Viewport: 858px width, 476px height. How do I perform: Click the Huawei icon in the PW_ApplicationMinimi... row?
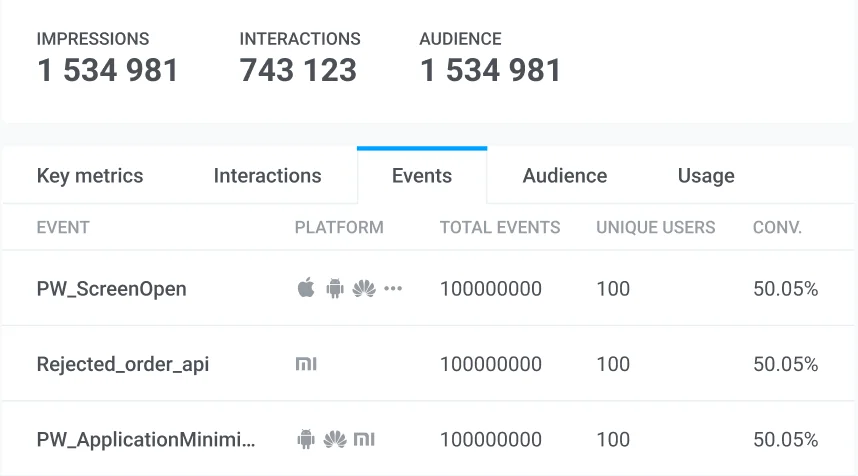pyautogui.click(x=335, y=439)
